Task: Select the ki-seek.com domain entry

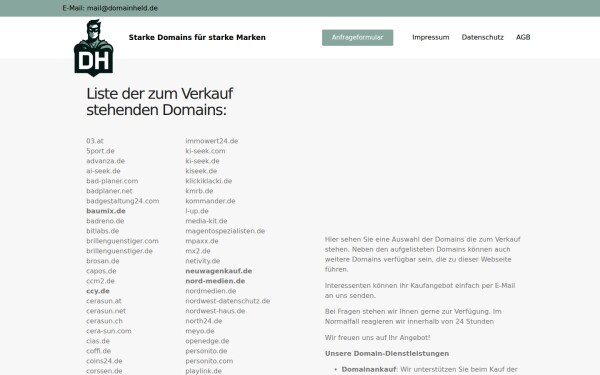Action: (x=205, y=151)
